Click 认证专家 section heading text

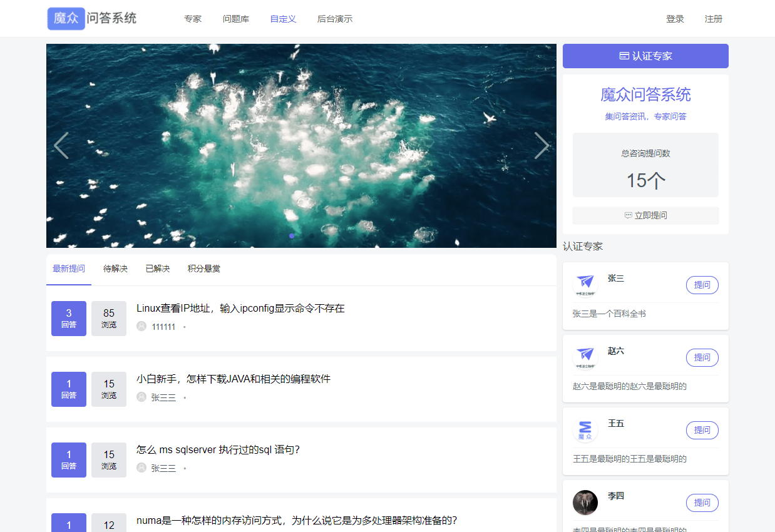583,247
